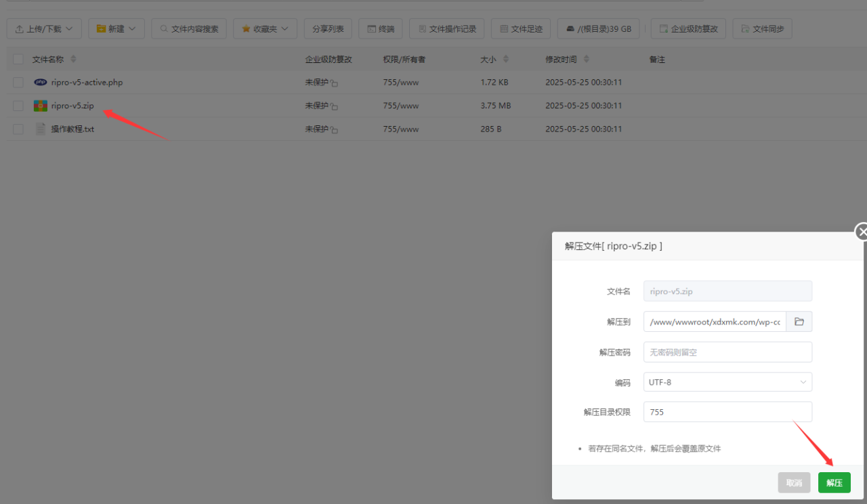
Task: Check the box for ripro-v5.zip
Action: click(x=18, y=106)
